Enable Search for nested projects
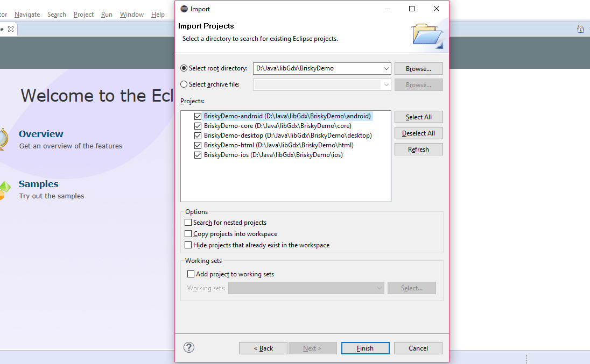The image size is (590, 364). click(188, 223)
